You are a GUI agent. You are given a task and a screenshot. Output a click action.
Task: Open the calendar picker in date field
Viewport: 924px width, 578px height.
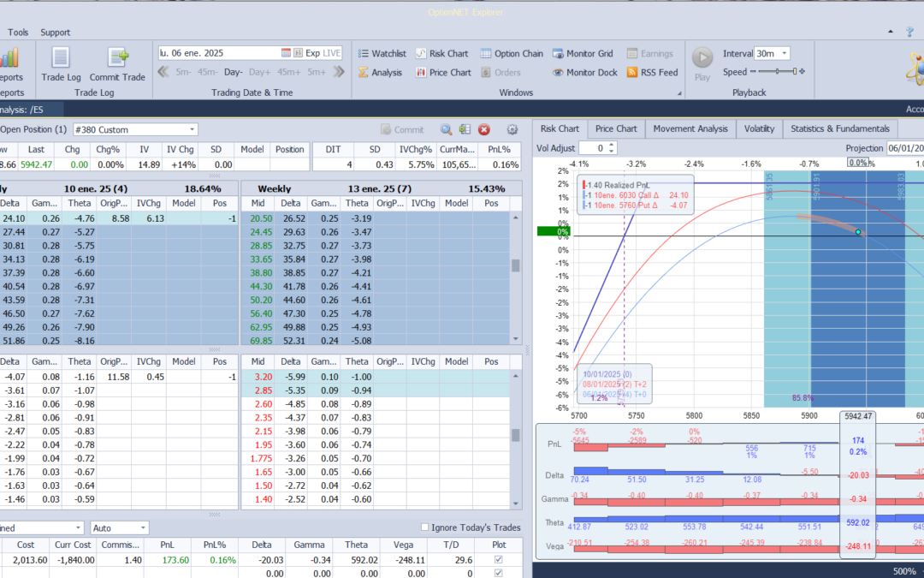286,53
